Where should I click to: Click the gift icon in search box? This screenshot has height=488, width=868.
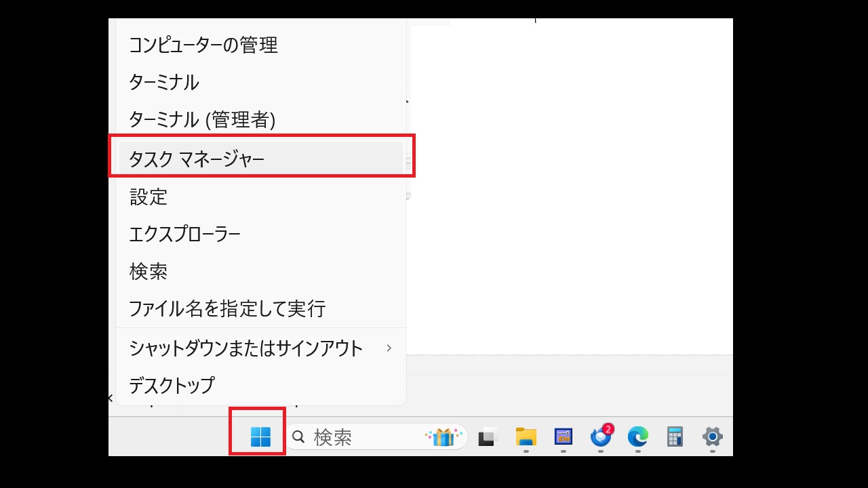(443, 436)
